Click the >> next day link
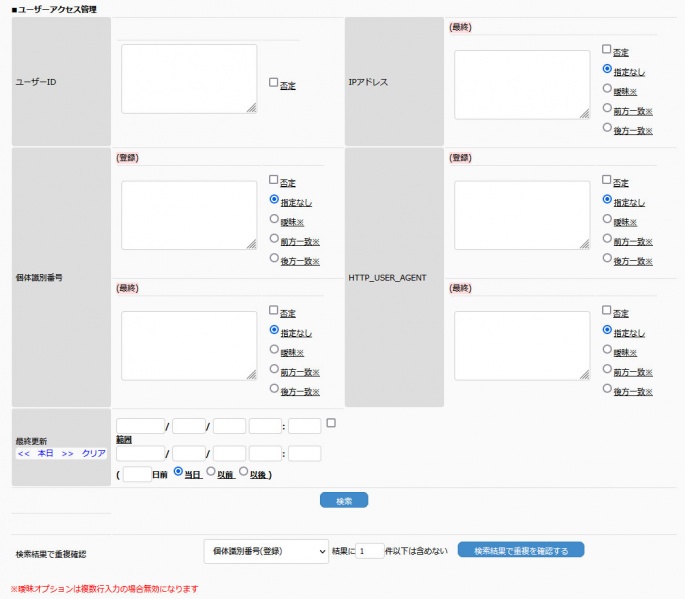Screen dimensions: 685x599 68,453
